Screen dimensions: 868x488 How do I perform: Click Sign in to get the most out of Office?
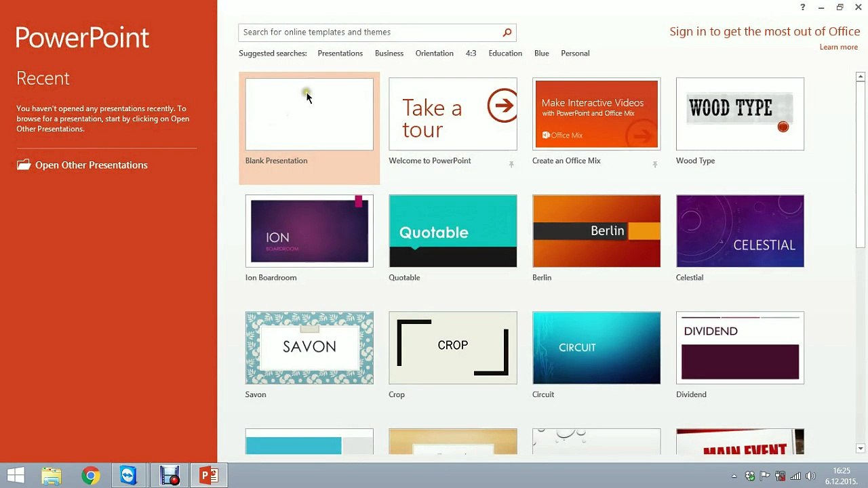point(765,31)
